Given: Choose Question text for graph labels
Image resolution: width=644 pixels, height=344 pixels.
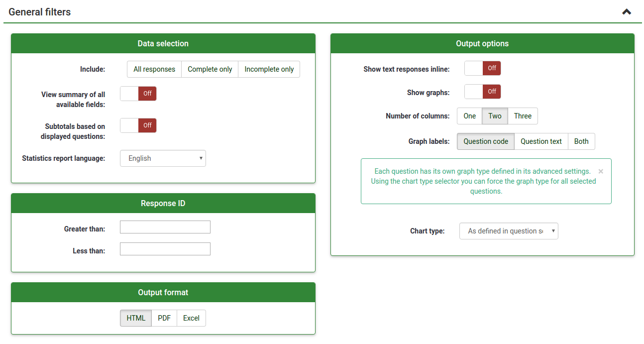Looking at the screenshot, I should tap(541, 141).
